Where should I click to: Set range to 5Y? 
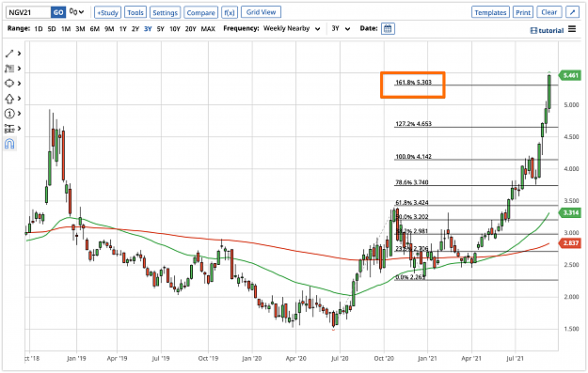161,29
